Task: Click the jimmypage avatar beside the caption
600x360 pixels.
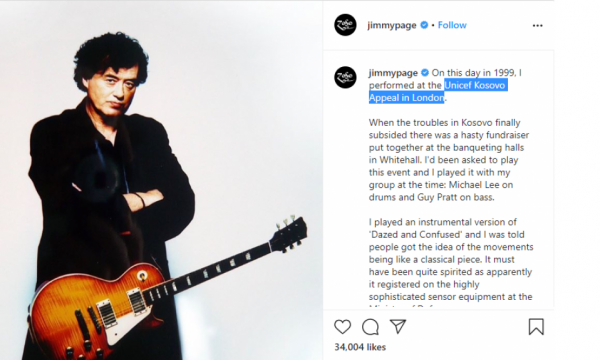Action: pos(346,77)
